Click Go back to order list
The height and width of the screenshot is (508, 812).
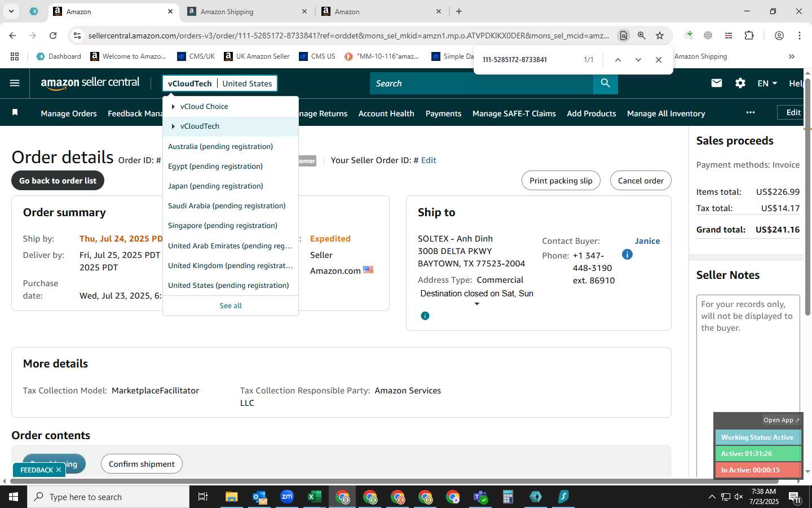[x=58, y=181]
